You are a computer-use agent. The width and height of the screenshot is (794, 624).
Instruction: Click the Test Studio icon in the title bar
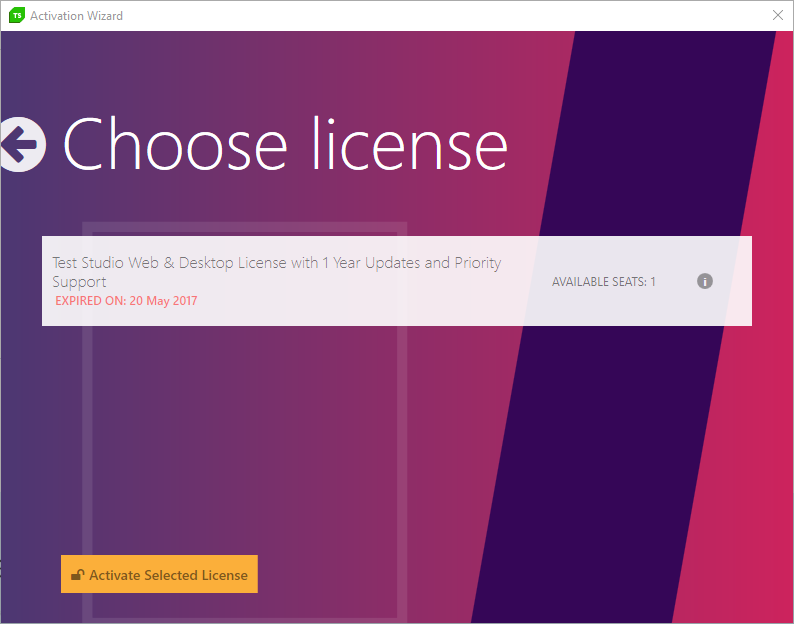coord(16,16)
